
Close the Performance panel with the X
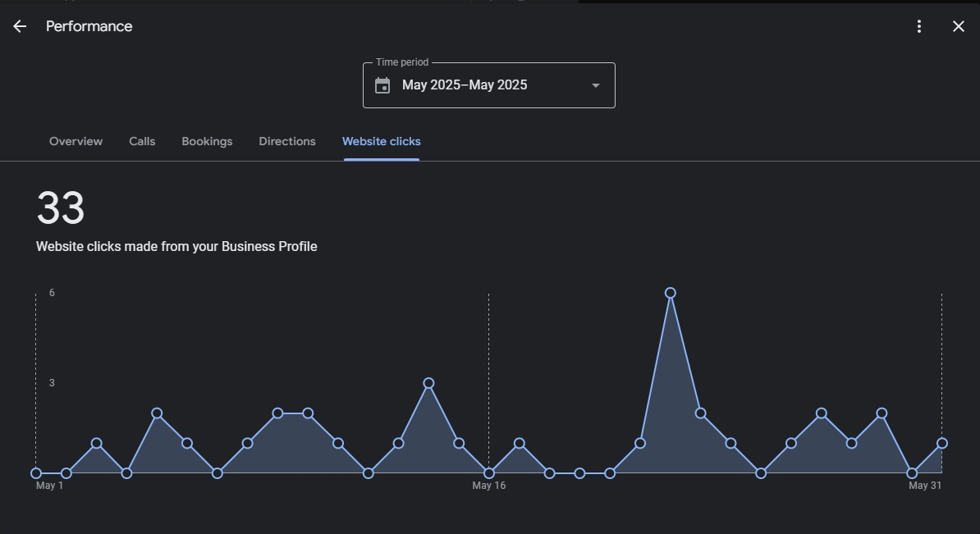click(x=958, y=26)
